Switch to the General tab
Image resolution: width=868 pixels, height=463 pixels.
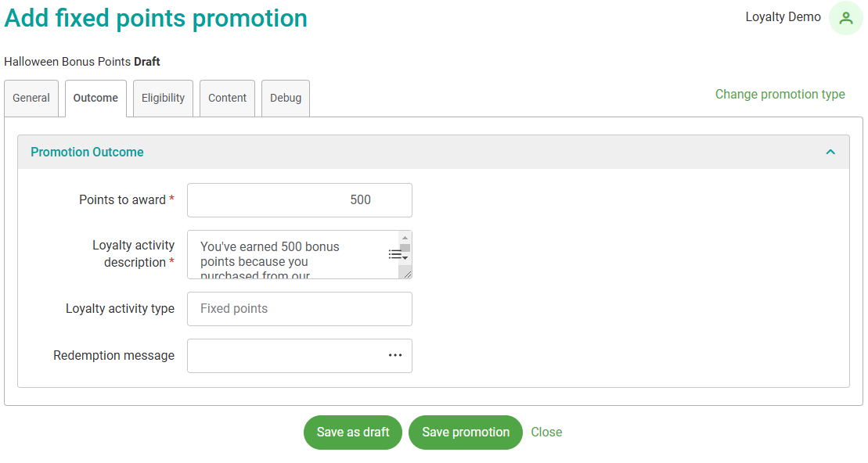click(x=31, y=99)
